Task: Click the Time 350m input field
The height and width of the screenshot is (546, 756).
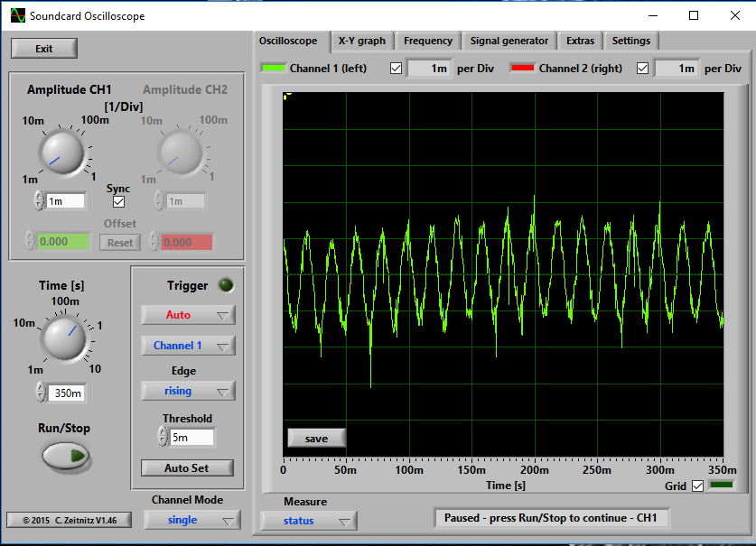Action: tap(67, 393)
